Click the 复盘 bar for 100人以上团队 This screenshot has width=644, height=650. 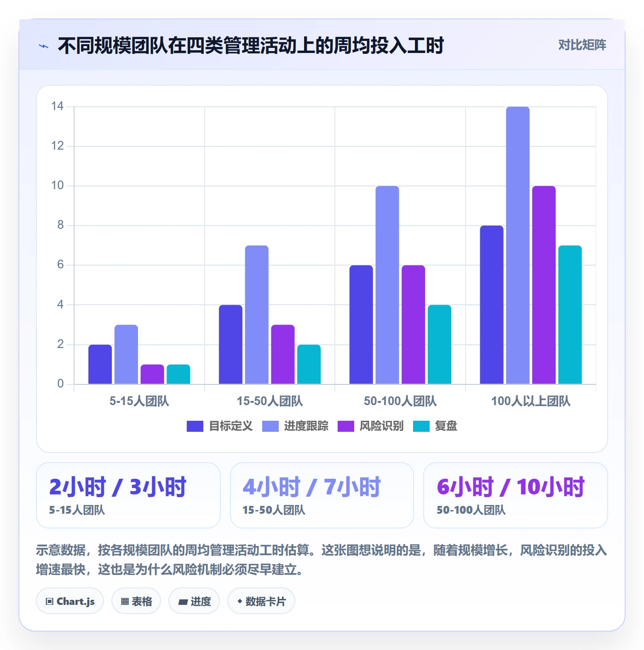(x=570, y=315)
